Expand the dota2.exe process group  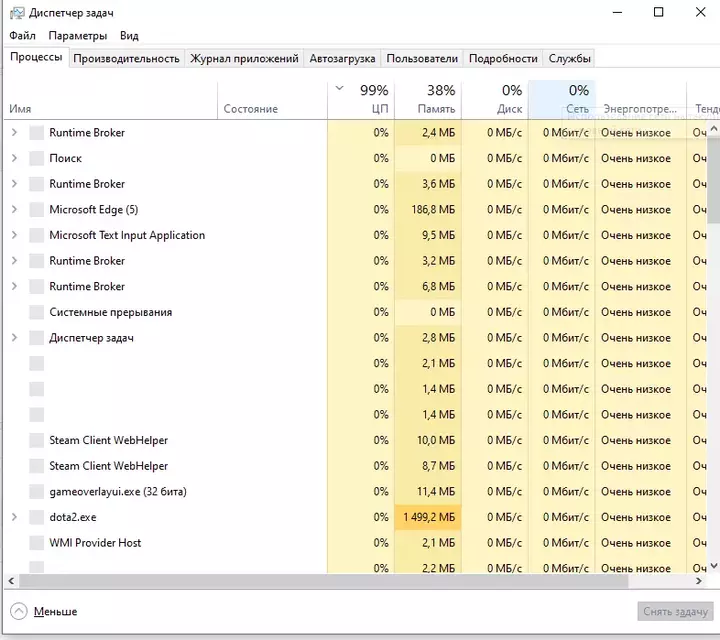pos(14,517)
